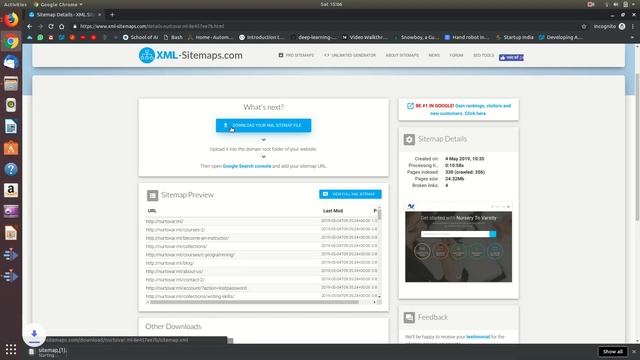
Task: Click Facebook Like button in header
Action: point(511,58)
